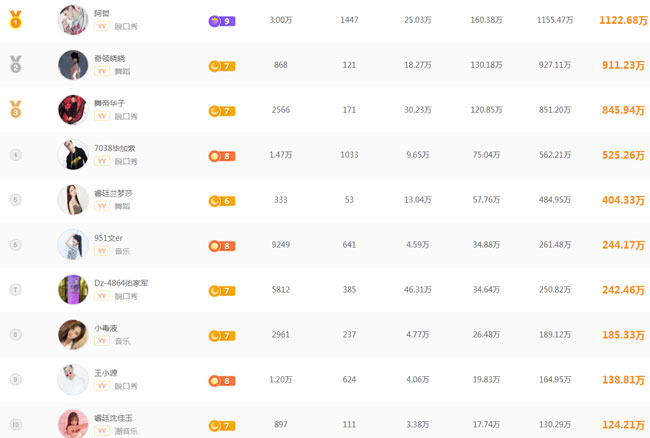The image size is (650, 438).
Task: Open the streamer name 951文er
Action: pyautogui.click(x=109, y=238)
